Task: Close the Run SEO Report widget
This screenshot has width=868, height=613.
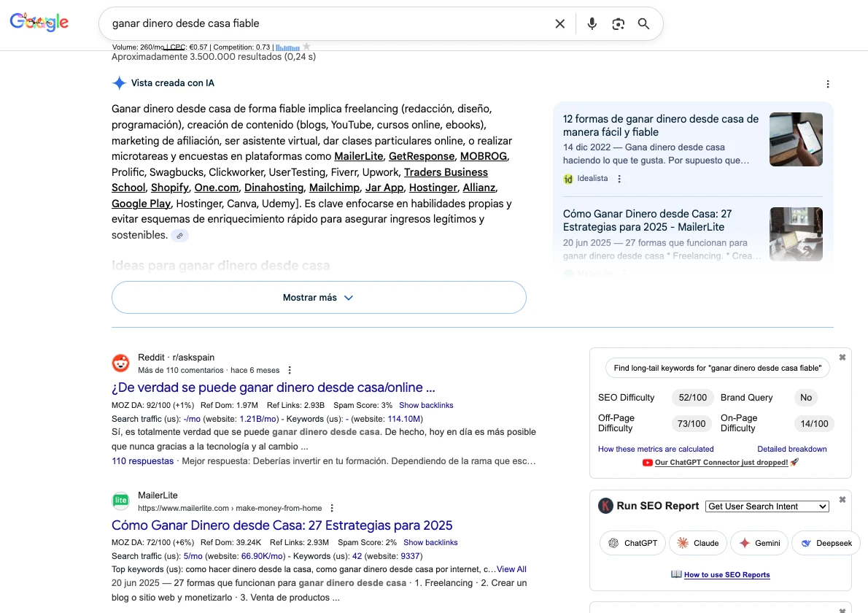Action: (842, 500)
